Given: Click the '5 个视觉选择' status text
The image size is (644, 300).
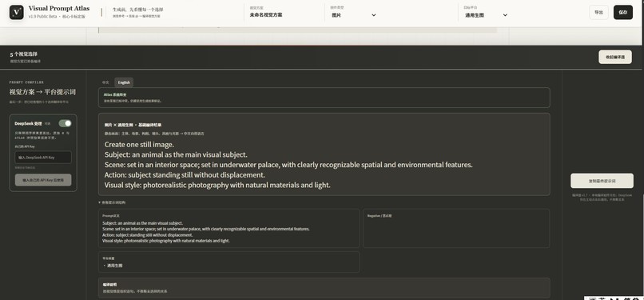Looking at the screenshot, I should [24, 54].
